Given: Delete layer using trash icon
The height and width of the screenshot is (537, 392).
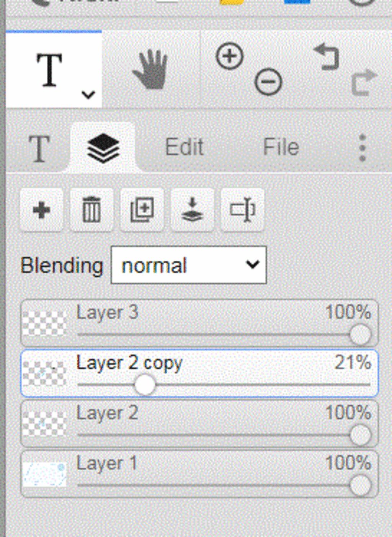Looking at the screenshot, I should click(91, 210).
